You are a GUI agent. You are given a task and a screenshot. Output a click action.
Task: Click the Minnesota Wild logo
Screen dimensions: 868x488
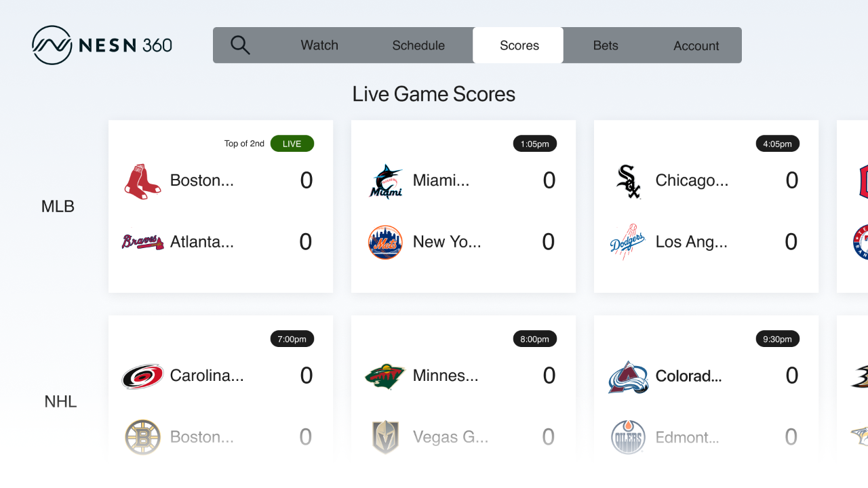[x=385, y=375]
